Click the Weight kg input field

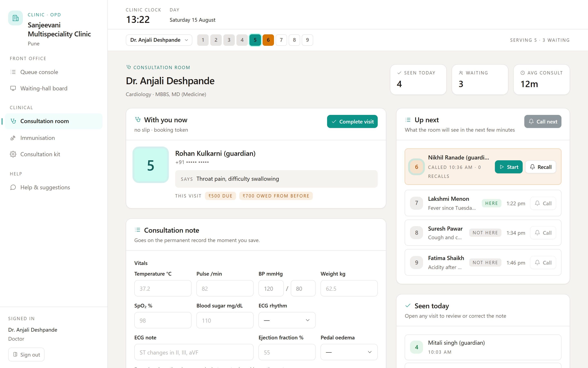tap(349, 288)
